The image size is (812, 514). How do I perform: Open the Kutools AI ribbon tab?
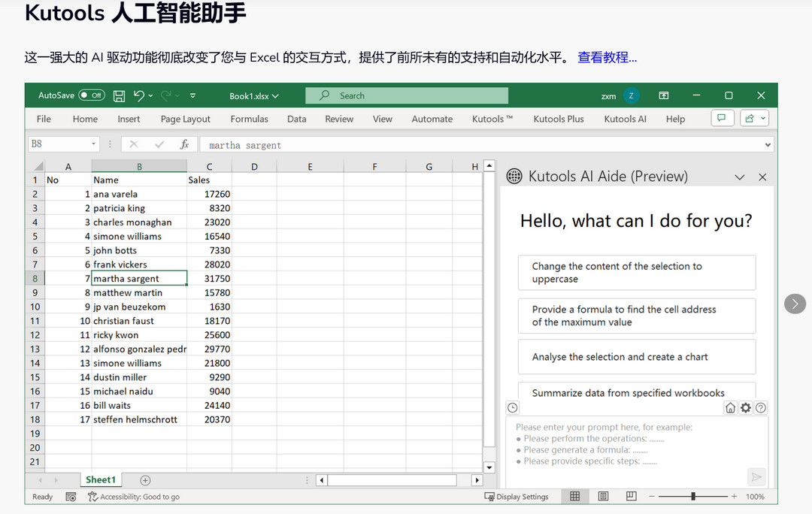(625, 119)
